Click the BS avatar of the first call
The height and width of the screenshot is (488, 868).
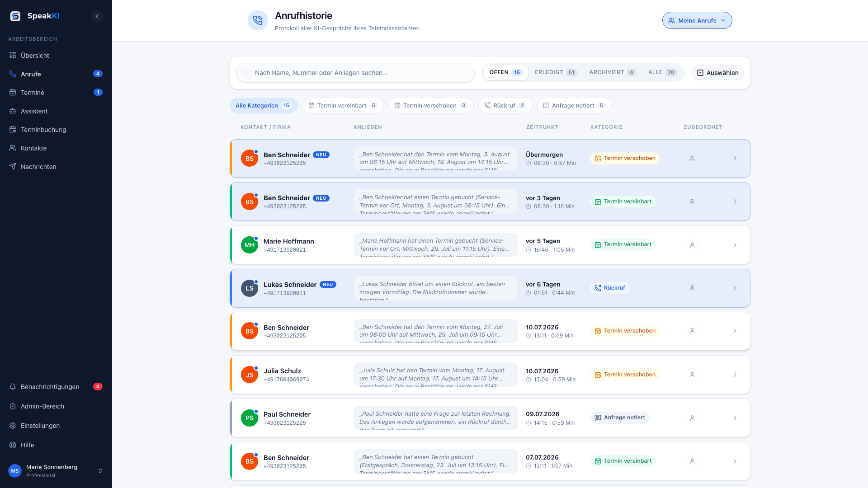[x=250, y=159]
